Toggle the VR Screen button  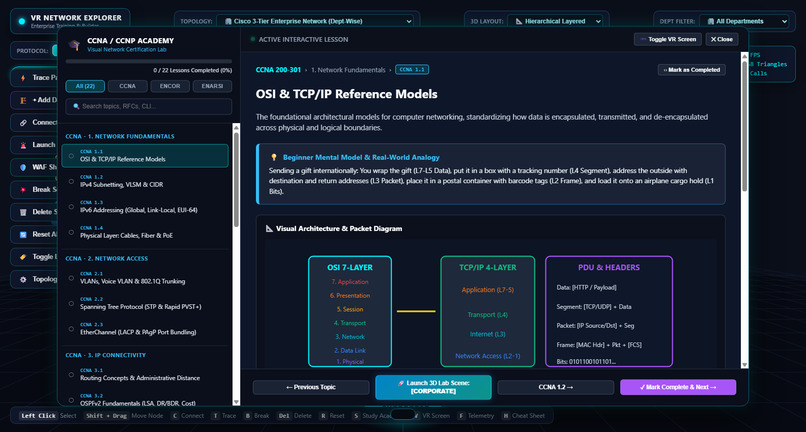[667, 39]
